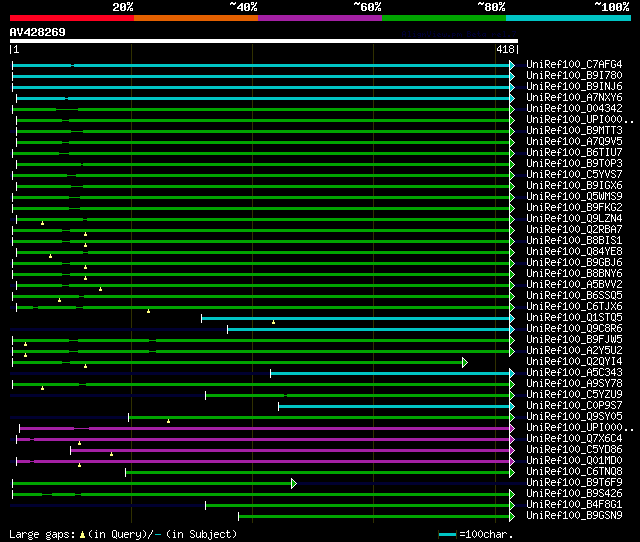Click the yellow query-gap symbol in the bottom legend
Image resolution: width=640 pixels, height=542 pixels.
pos(82,534)
